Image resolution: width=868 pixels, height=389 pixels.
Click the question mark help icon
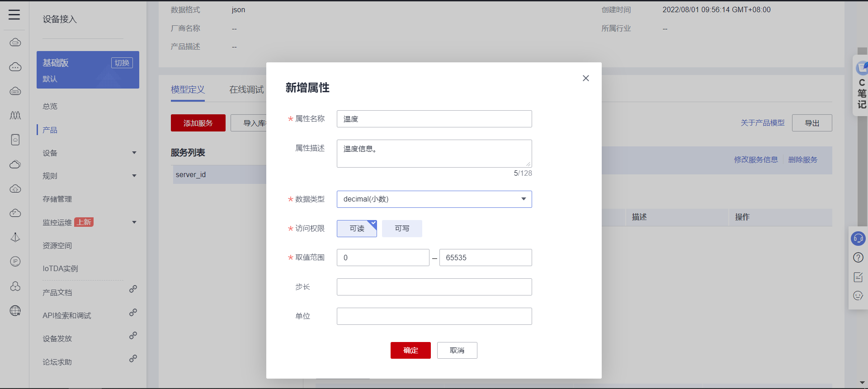pos(858,258)
